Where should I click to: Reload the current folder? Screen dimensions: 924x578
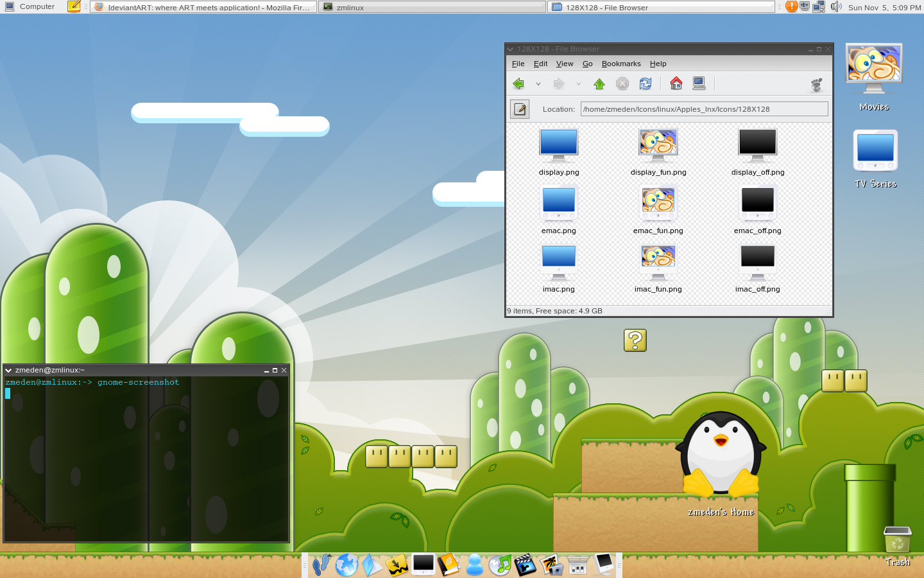point(646,83)
